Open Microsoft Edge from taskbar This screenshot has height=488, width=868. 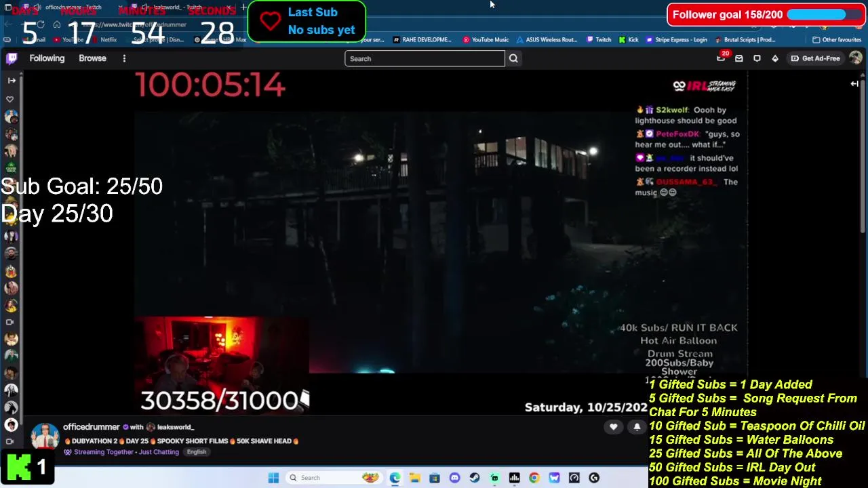click(x=395, y=478)
